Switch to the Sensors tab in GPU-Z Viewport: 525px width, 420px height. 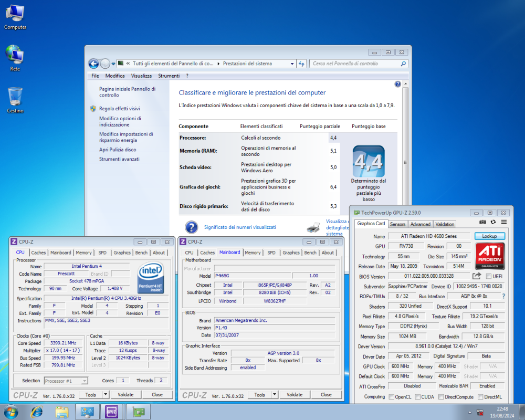397,224
